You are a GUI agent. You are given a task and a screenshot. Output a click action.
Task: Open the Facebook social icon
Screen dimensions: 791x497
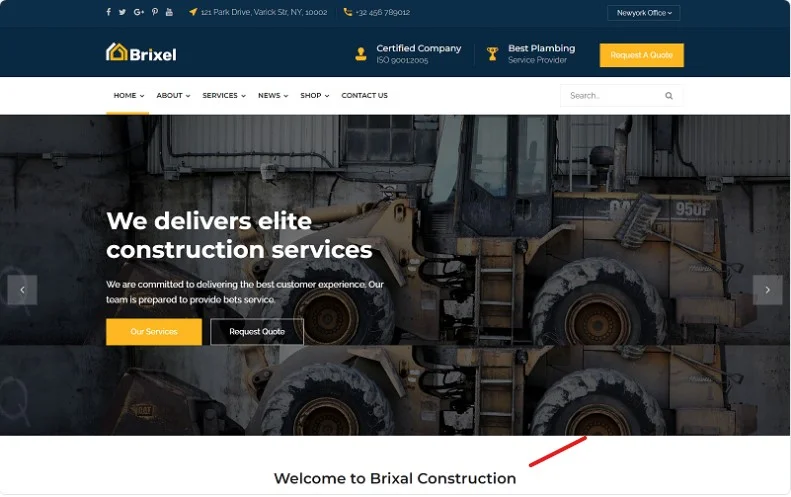pos(108,12)
